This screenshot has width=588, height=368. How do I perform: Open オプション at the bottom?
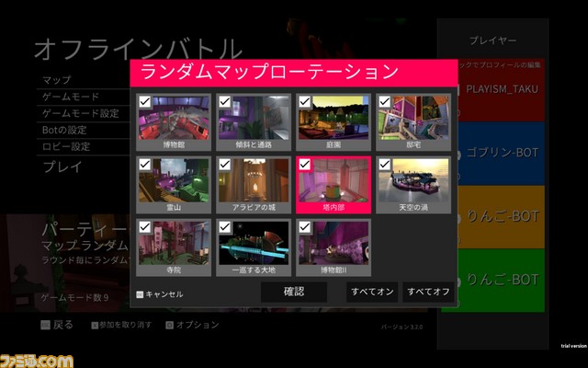(x=198, y=325)
